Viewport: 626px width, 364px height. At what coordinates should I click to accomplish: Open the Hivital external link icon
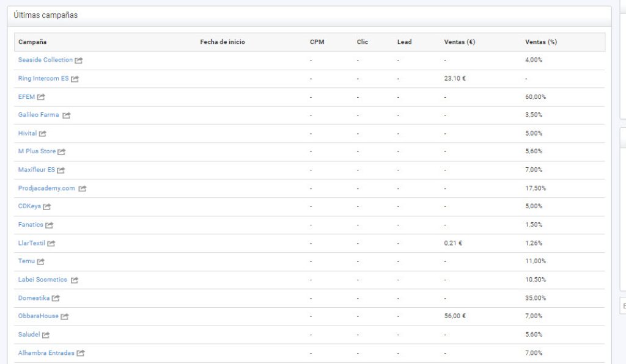pos(42,134)
